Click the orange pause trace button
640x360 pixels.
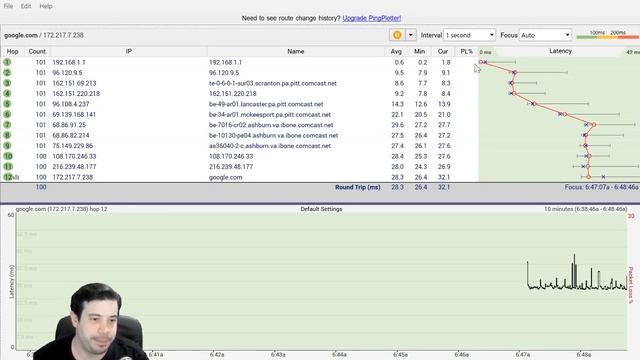point(397,35)
